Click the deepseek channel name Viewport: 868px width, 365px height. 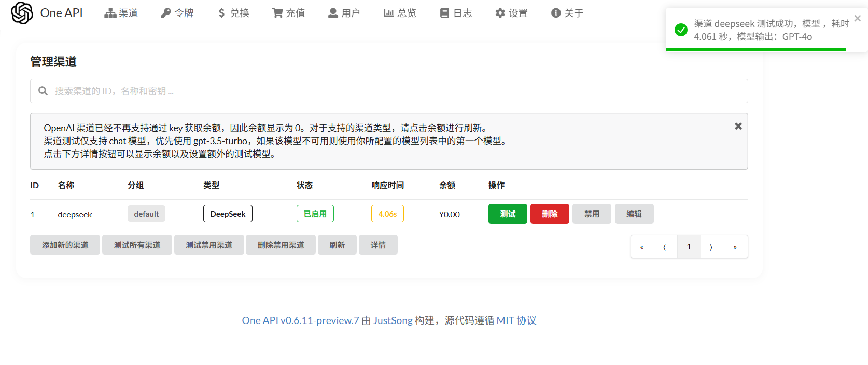pos(75,214)
